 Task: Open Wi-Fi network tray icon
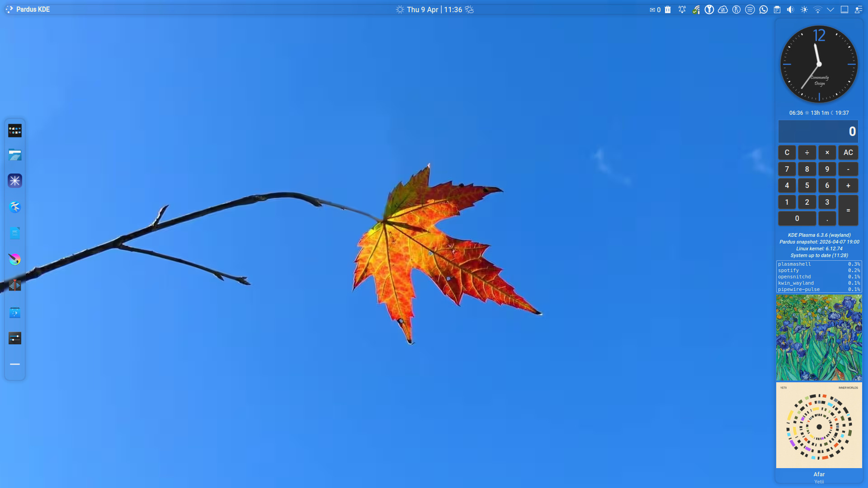click(817, 9)
